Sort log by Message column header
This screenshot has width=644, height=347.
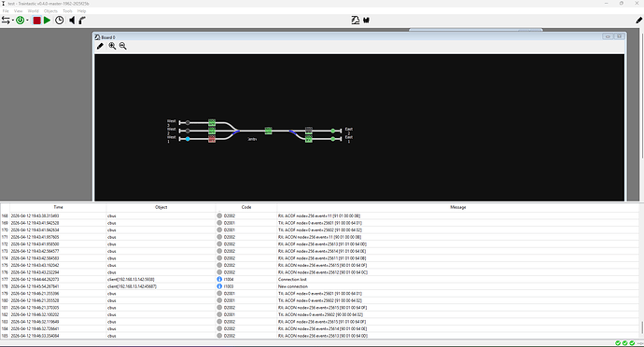(458, 207)
